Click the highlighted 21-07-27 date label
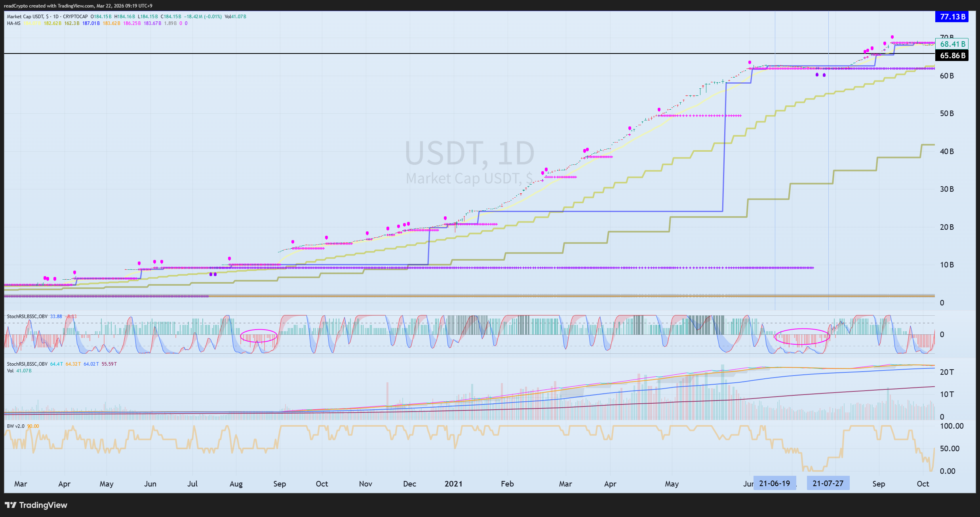The width and height of the screenshot is (980, 517). [x=828, y=483]
